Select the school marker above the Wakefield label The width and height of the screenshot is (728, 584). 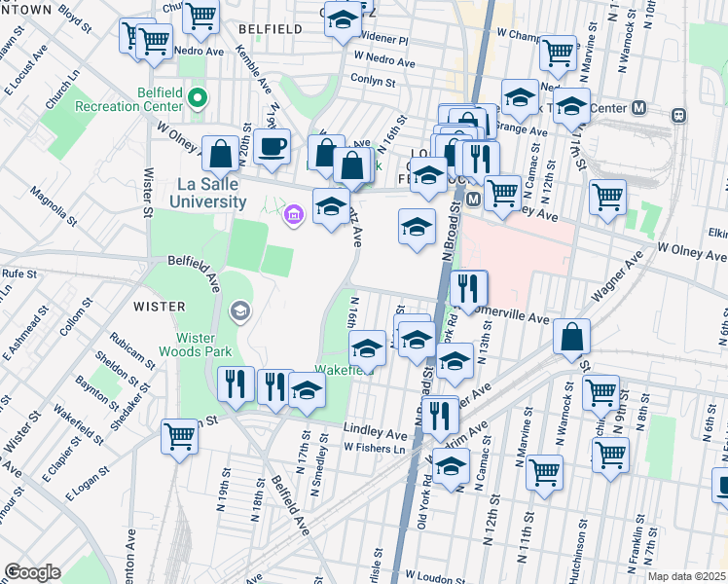click(367, 352)
